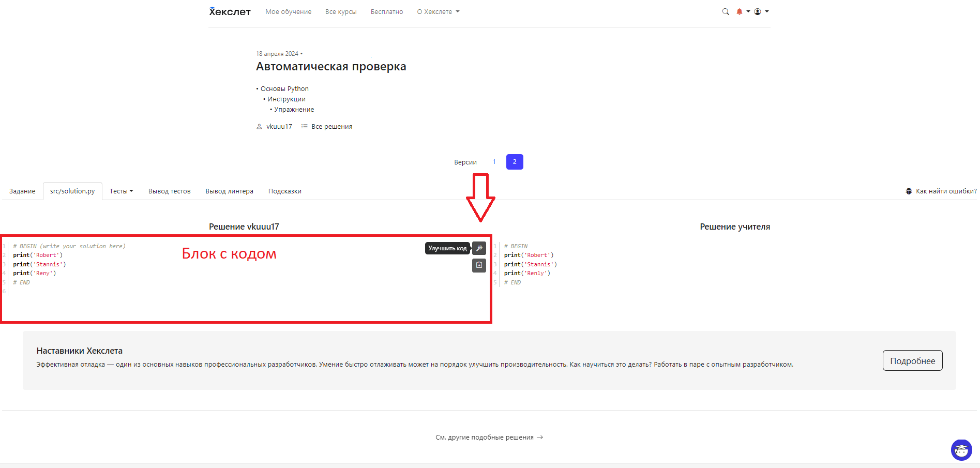Select version 1 of the solution
980x468 pixels.
(x=494, y=162)
